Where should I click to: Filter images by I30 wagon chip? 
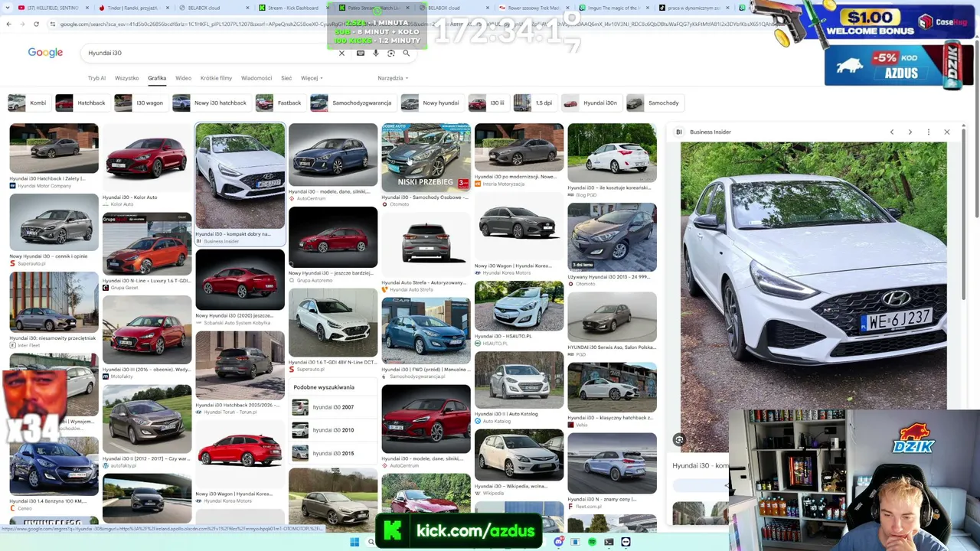140,103
